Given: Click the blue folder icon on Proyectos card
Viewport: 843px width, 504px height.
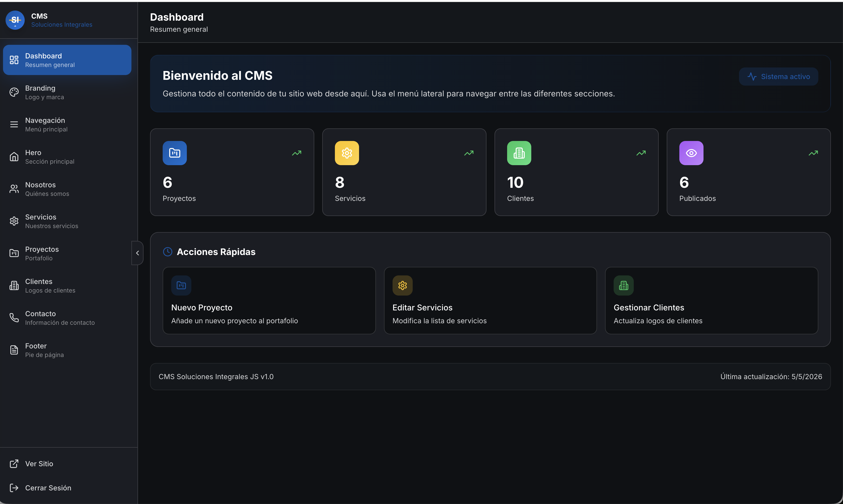Looking at the screenshot, I should pyautogui.click(x=174, y=153).
